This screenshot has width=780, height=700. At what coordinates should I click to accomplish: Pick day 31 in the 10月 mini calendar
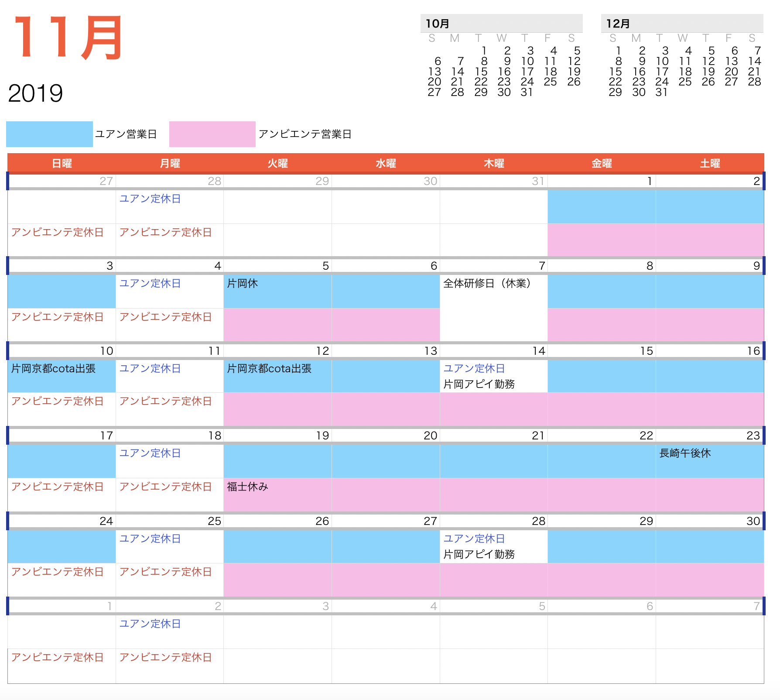[527, 93]
